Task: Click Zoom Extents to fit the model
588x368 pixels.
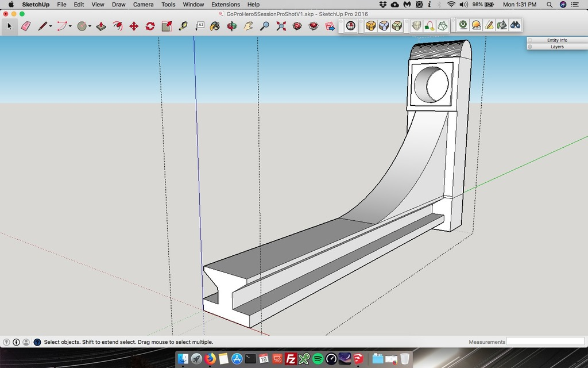Action: [x=280, y=25]
